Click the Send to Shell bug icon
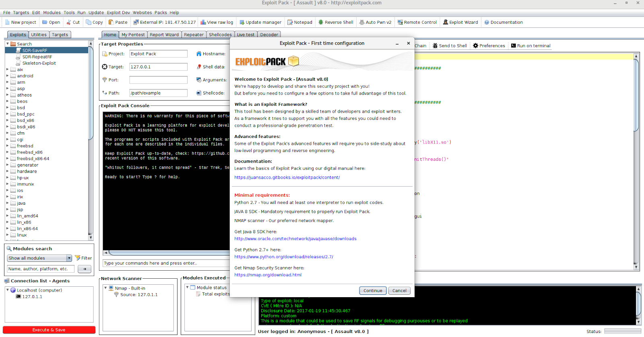644x337 pixels. pos(435,45)
